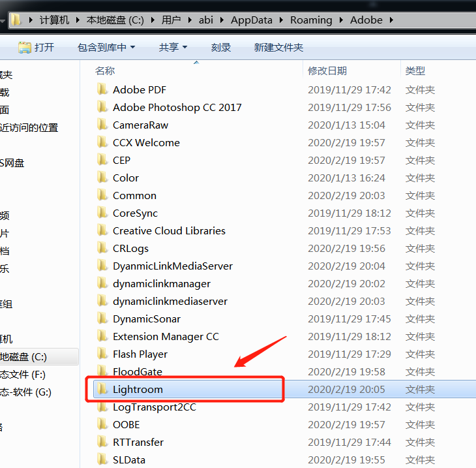Select the Adobe Photoshop CC 2017 folder name
Viewport: 476px width, 468px height.
pyautogui.click(x=177, y=107)
